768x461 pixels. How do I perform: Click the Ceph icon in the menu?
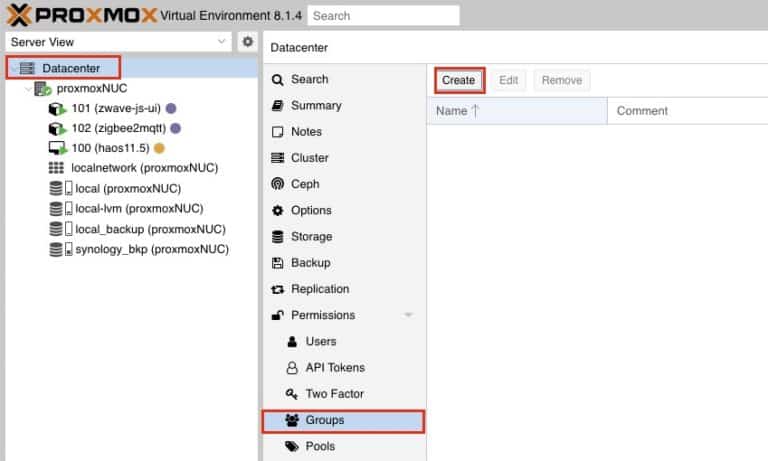point(278,184)
